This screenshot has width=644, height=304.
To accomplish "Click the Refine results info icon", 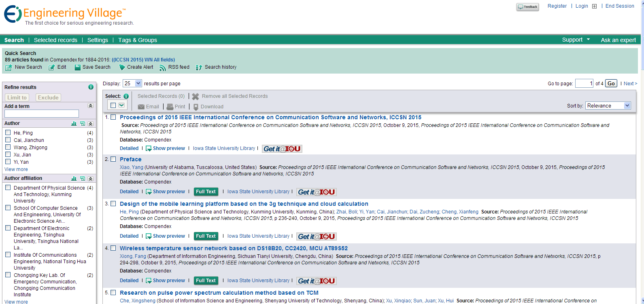I will tap(91, 87).
